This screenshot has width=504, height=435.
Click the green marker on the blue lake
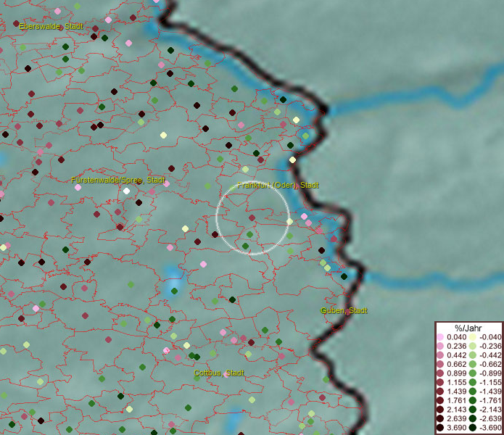click(x=174, y=291)
